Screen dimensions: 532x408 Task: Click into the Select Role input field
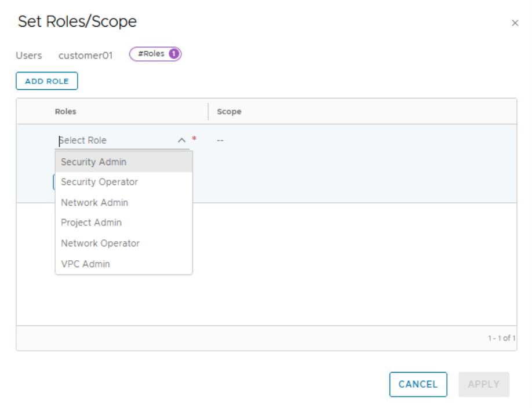pyautogui.click(x=116, y=140)
